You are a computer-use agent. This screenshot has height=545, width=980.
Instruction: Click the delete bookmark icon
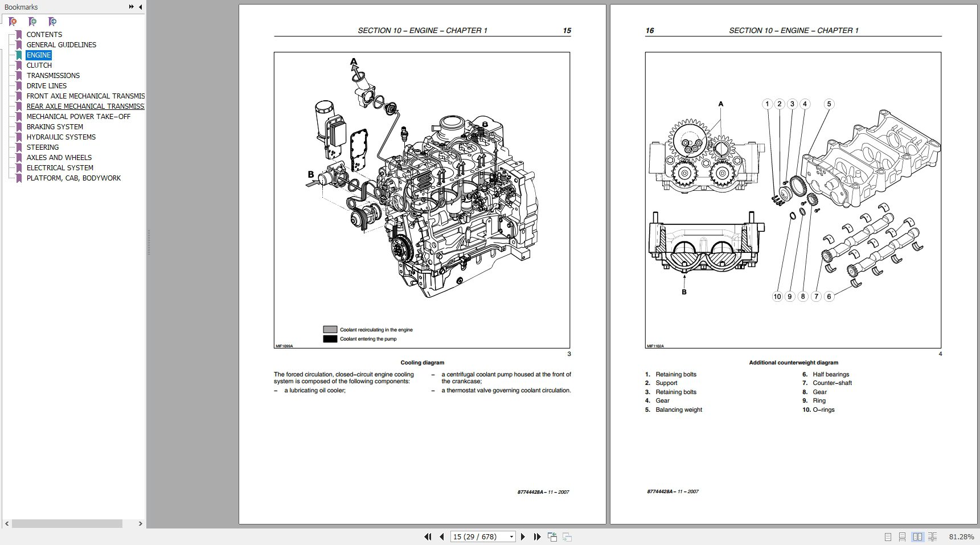[13, 22]
